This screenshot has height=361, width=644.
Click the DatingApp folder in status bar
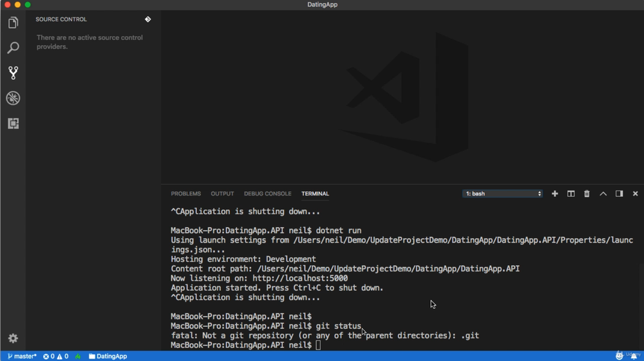pyautogui.click(x=108, y=356)
